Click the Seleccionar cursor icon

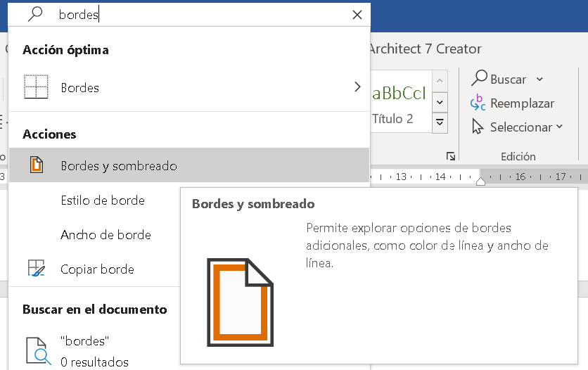coord(478,127)
